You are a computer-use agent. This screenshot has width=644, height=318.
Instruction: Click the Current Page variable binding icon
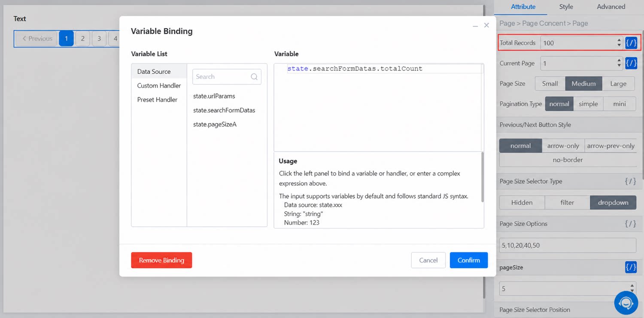(631, 63)
